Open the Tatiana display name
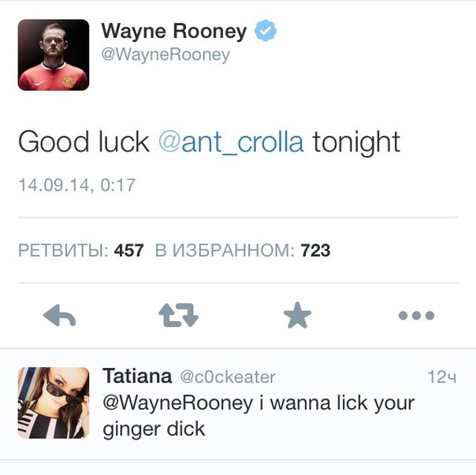Viewport: 476px width, 475px height. [x=137, y=377]
